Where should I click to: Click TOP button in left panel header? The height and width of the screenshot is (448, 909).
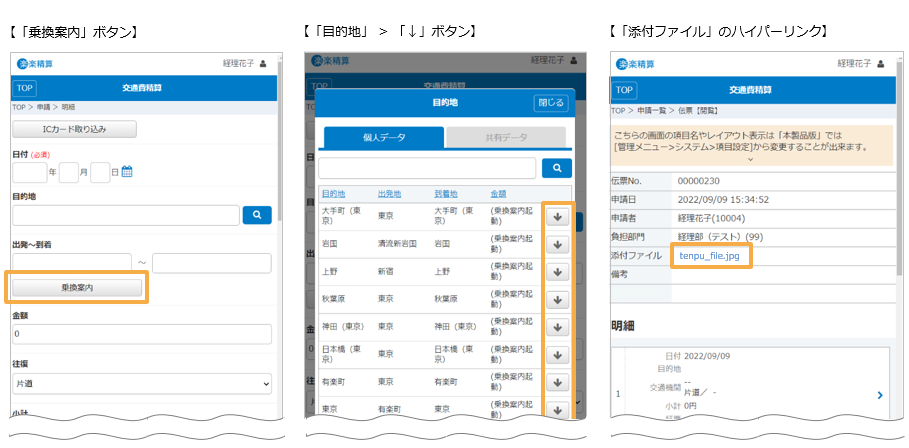[x=25, y=88]
